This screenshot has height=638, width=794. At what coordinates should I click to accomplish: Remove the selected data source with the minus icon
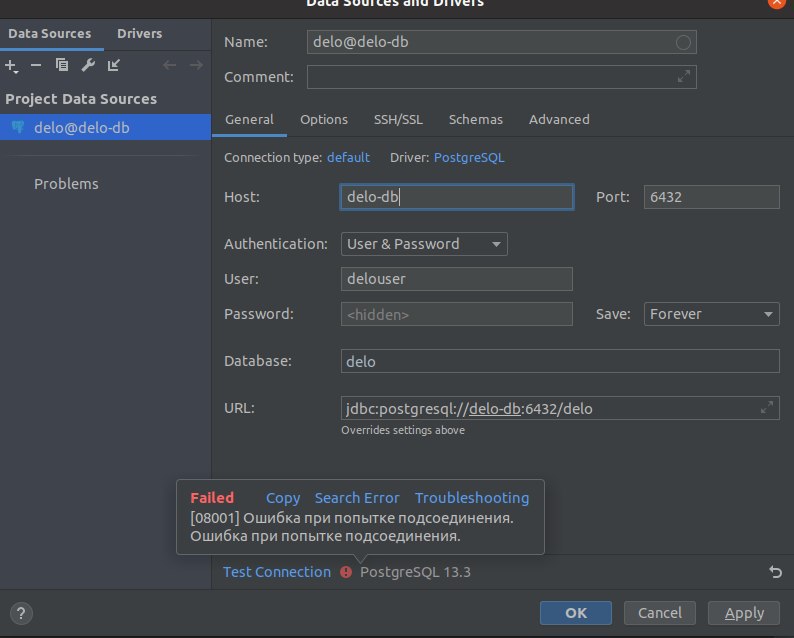pos(35,65)
